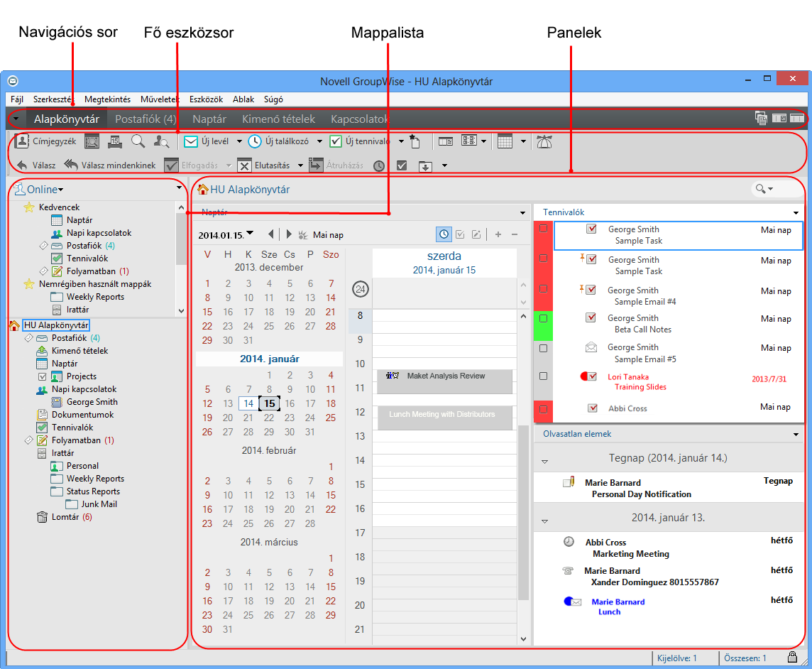Open the Olvasatlan elemek panel dropdown arrow
Viewport: 812px width, 669px height.
pos(796,434)
